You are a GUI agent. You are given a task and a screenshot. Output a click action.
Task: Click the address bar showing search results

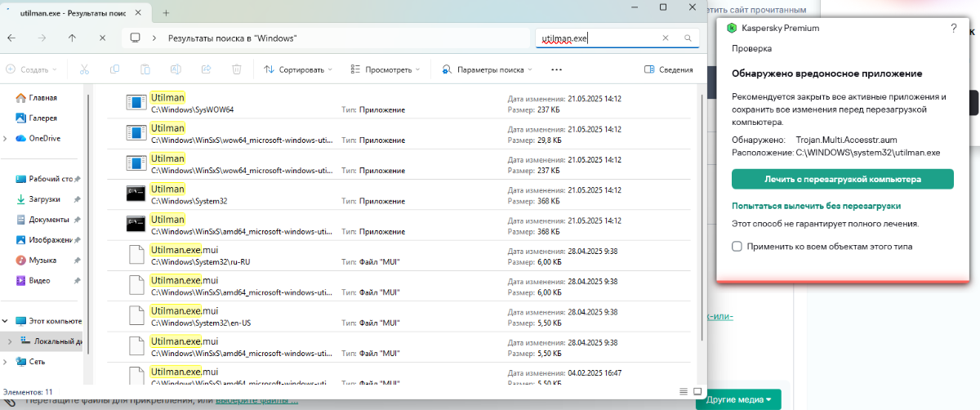pyautogui.click(x=327, y=38)
